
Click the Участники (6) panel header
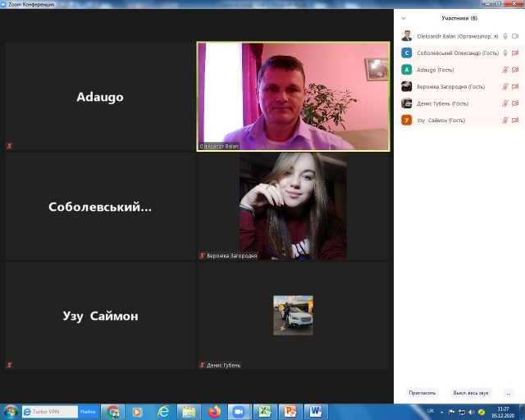[459, 18]
